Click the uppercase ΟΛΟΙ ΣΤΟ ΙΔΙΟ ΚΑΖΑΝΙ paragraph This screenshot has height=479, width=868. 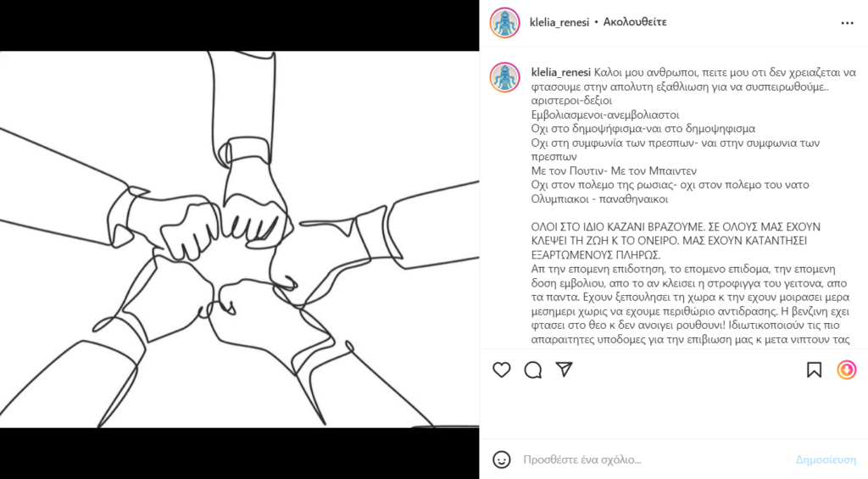pos(669,241)
